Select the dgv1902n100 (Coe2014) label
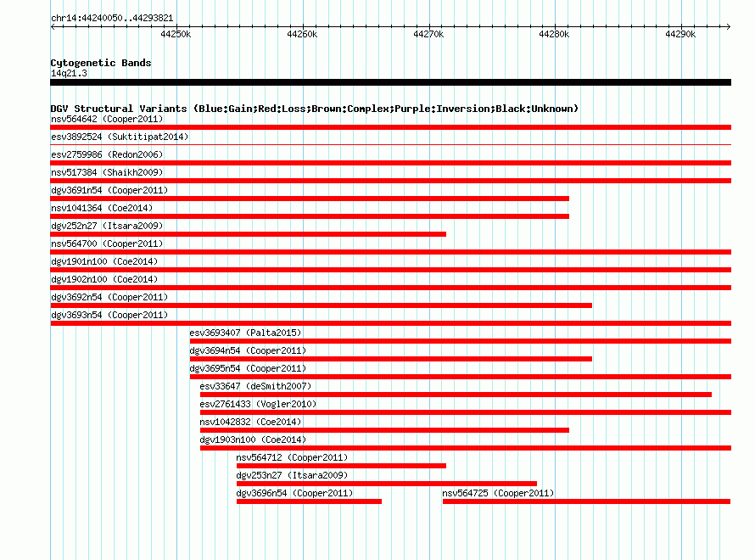This screenshot has width=755, height=560. point(104,279)
